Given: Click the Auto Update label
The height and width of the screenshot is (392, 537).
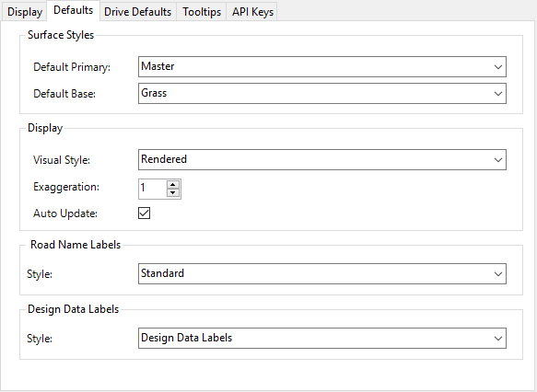Looking at the screenshot, I should pyautogui.click(x=65, y=213).
